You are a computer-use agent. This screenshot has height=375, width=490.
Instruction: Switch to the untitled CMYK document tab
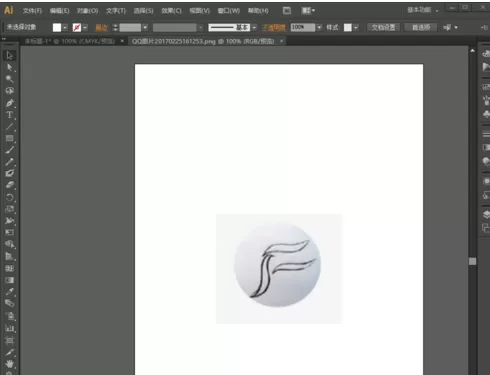pos(70,41)
